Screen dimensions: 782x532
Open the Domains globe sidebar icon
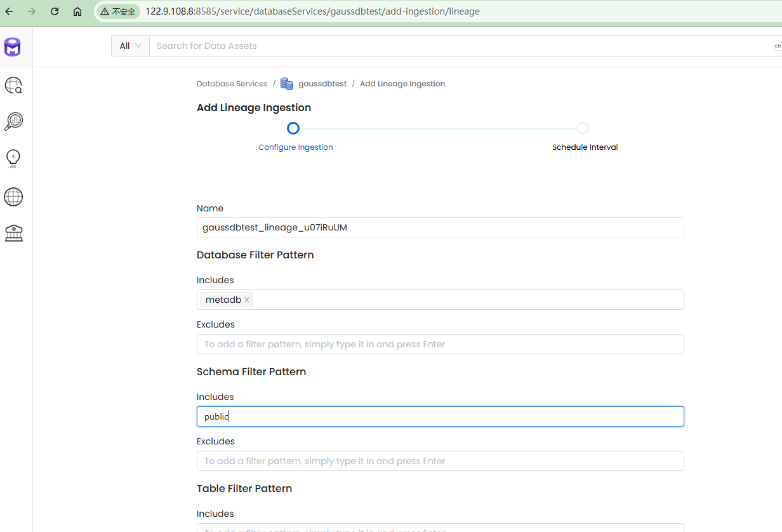click(x=13, y=197)
